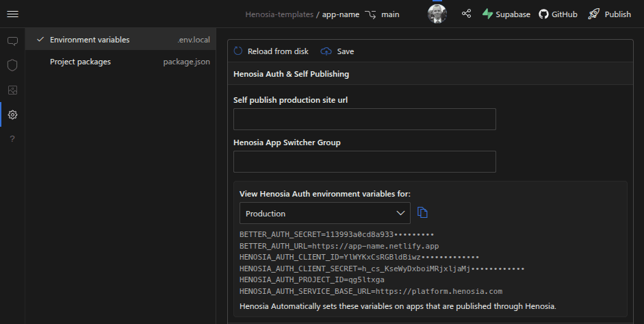Click the HENOSIA_AUTH_CLIENT_SECRET line
This screenshot has height=324, width=644.
pos(382,269)
